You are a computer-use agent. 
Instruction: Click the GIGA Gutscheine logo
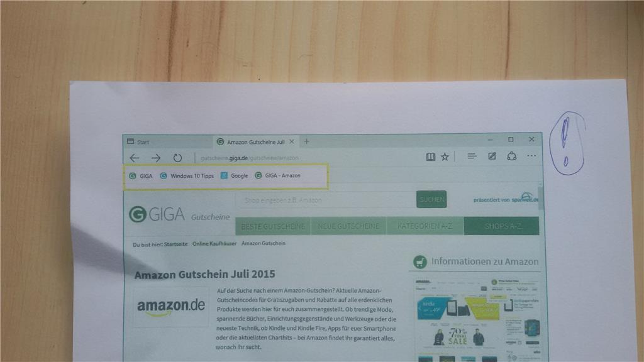click(x=179, y=215)
